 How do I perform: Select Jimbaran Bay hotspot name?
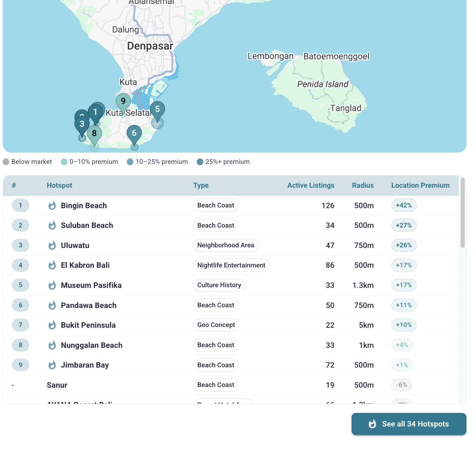point(85,365)
